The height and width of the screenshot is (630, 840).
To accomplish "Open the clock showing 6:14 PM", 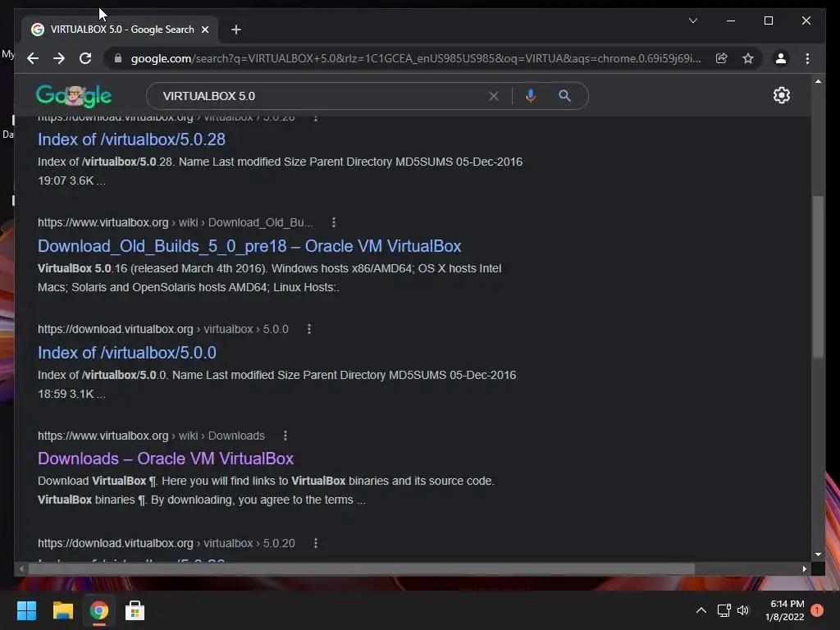I will pos(785,610).
